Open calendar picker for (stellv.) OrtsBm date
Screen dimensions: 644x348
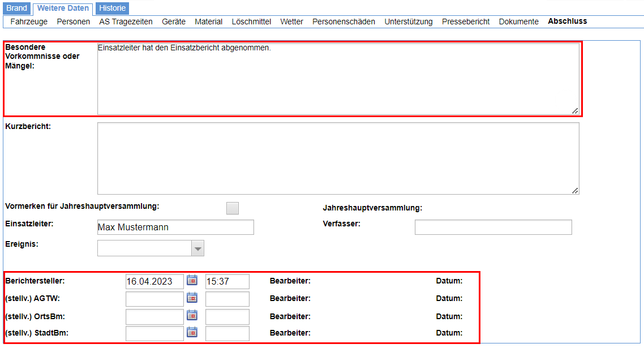(192, 316)
